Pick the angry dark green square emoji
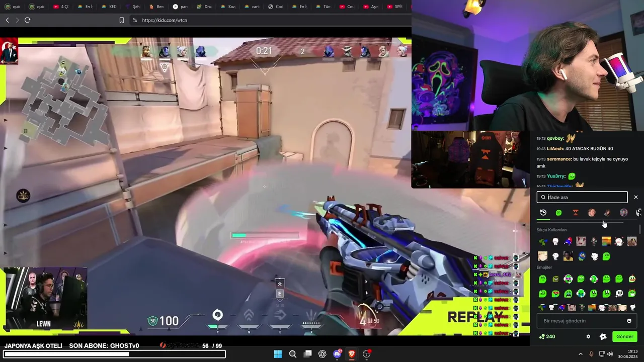Viewport: 644px width, 362px height. pyautogui.click(x=555, y=279)
